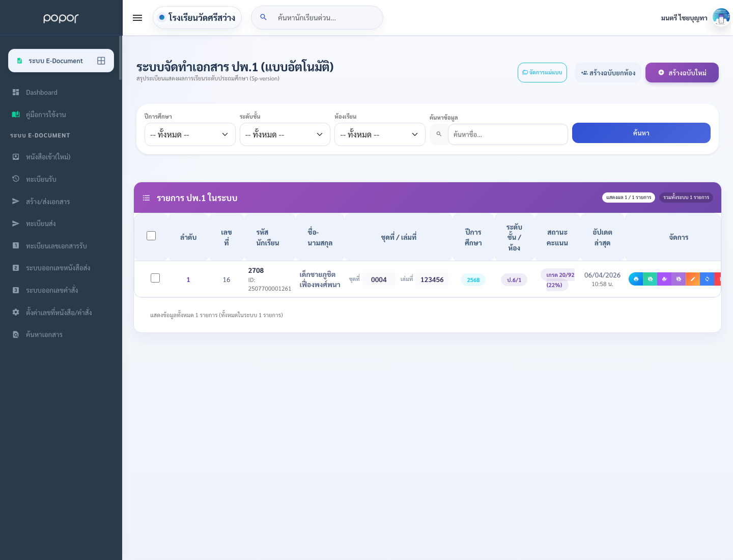733x560 pixels.
Task: Click the ชุดที่ 0004 field
Action: (379, 279)
